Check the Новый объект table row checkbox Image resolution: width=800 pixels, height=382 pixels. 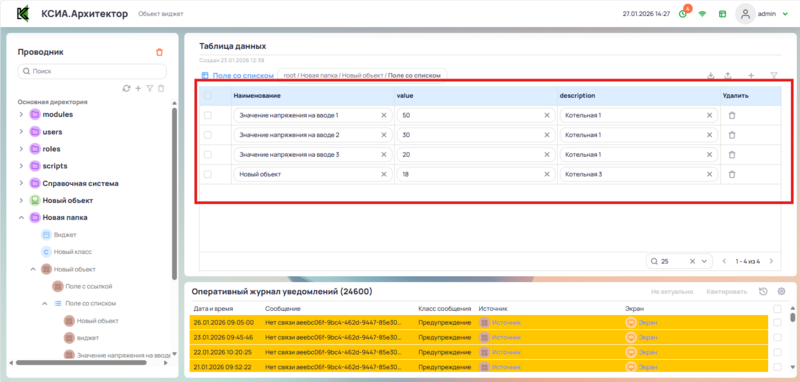click(208, 174)
